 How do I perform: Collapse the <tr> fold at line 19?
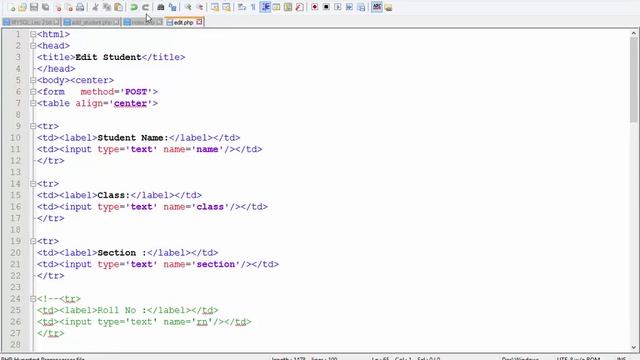click(33, 241)
